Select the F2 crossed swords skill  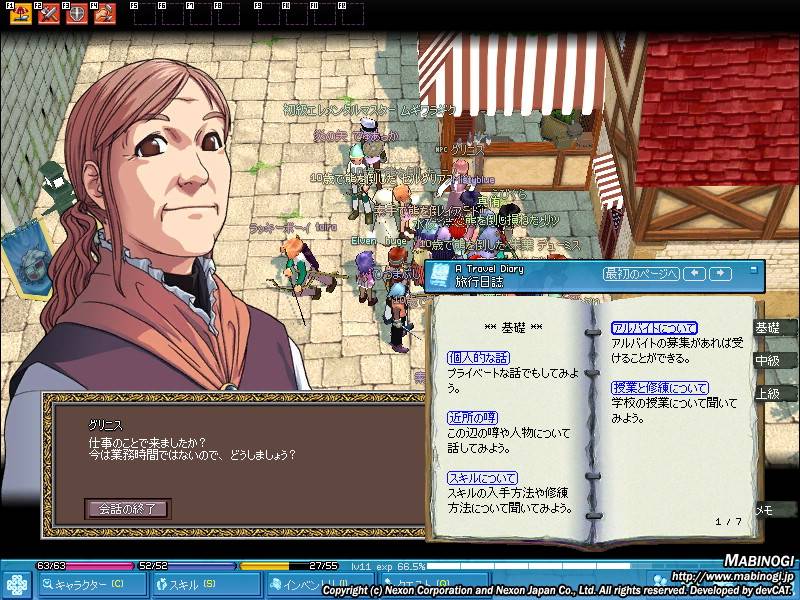48,14
